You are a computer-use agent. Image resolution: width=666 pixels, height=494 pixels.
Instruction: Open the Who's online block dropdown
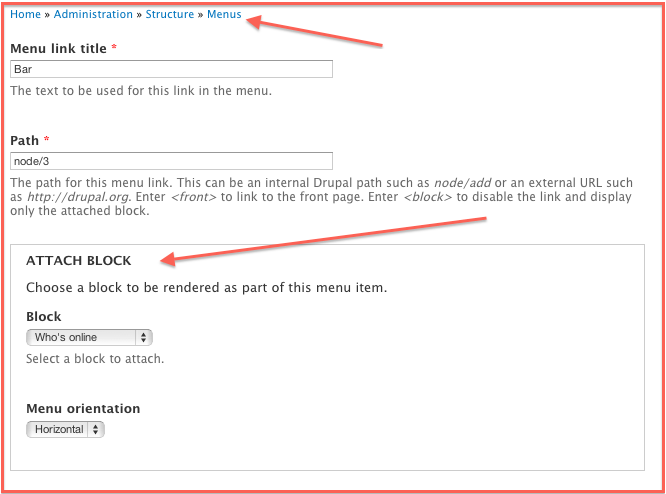point(89,337)
